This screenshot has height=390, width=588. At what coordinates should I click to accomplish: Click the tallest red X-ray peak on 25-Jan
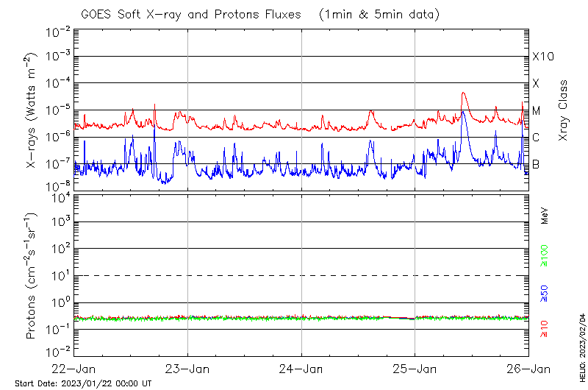tap(463, 93)
